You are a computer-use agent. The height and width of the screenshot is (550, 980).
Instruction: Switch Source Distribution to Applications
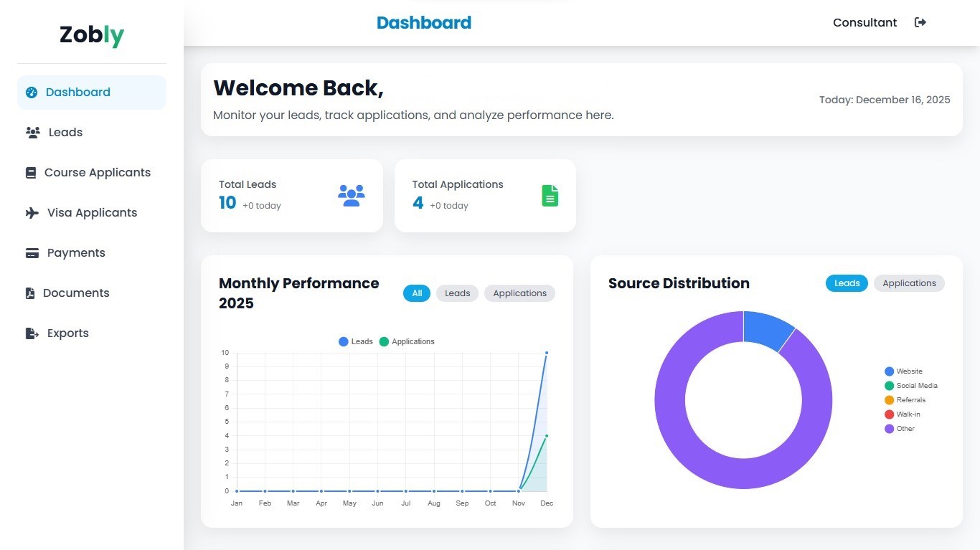tap(909, 283)
